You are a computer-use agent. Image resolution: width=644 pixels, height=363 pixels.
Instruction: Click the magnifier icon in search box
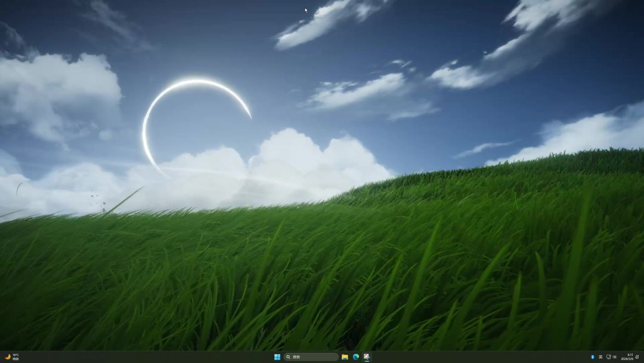coord(289,357)
